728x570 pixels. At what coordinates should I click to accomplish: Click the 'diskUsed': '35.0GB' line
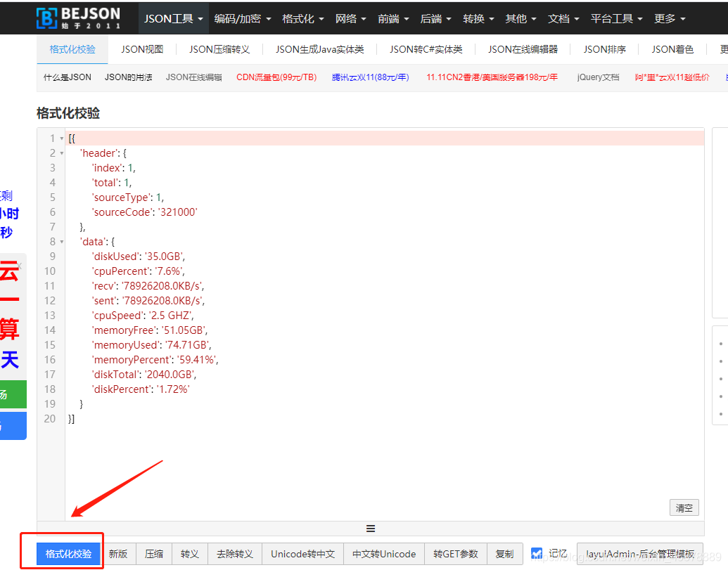(139, 257)
